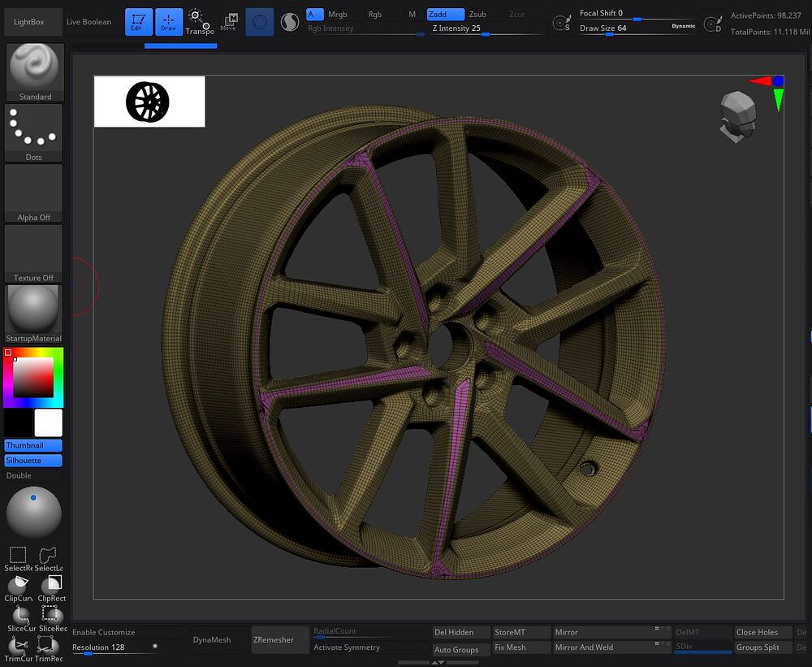This screenshot has height=667, width=812.
Task: Click the ActivePoints count readout
Action: tap(766, 15)
